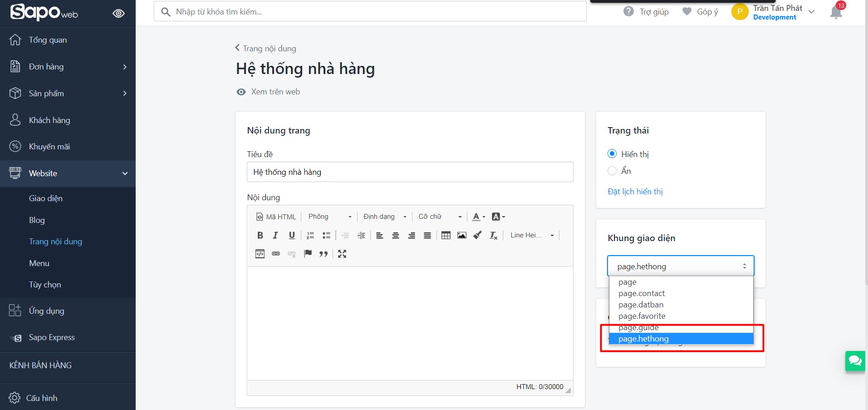Open the background color picker
This screenshot has width=868, height=410.
coord(499,217)
